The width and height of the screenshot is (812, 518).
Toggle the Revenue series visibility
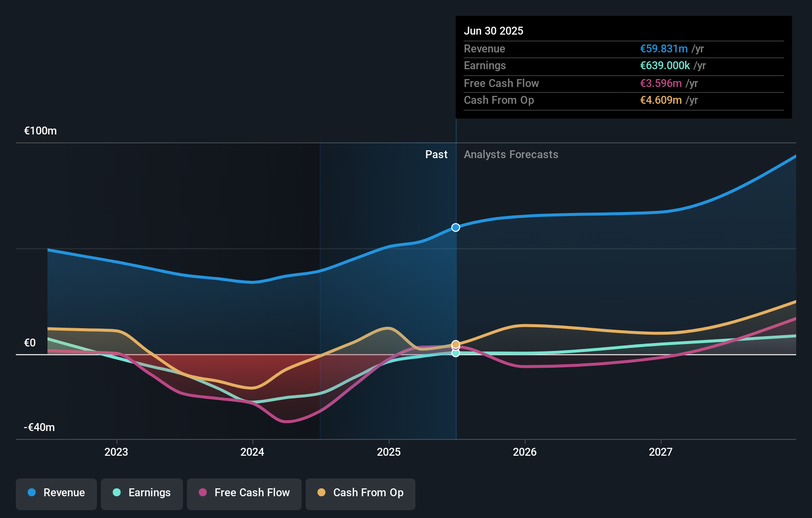(56, 494)
